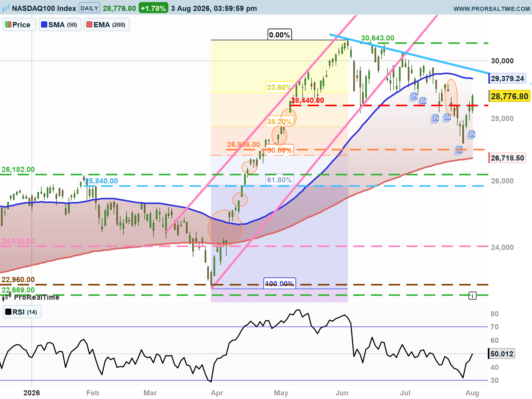The width and height of the screenshot is (532, 399).
Task: Click the blue SMA (50) color swatch
Action: pos(44,25)
